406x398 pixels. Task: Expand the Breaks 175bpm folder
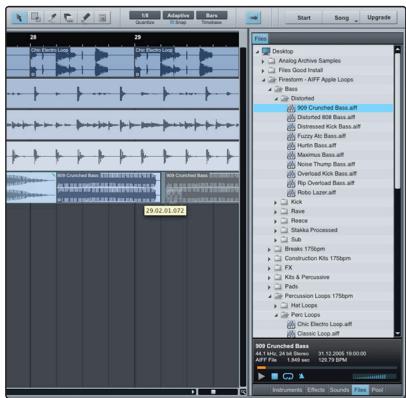pyautogui.click(x=269, y=249)
